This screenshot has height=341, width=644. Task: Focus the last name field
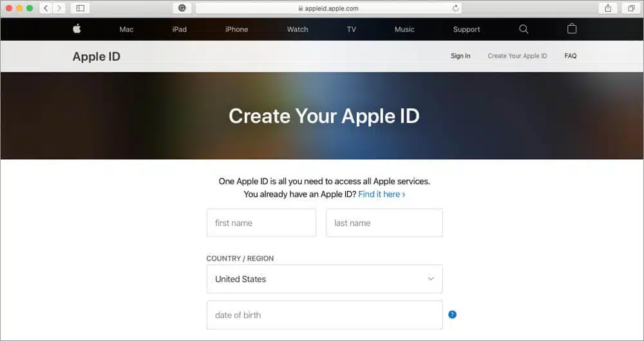coord(384,223)
